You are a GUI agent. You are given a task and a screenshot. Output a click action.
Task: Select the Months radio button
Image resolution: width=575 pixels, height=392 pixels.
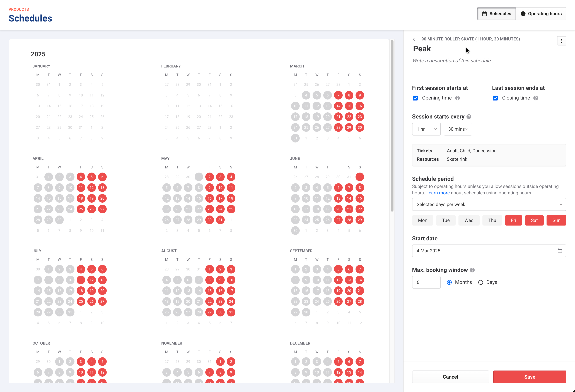click(449, 282)
